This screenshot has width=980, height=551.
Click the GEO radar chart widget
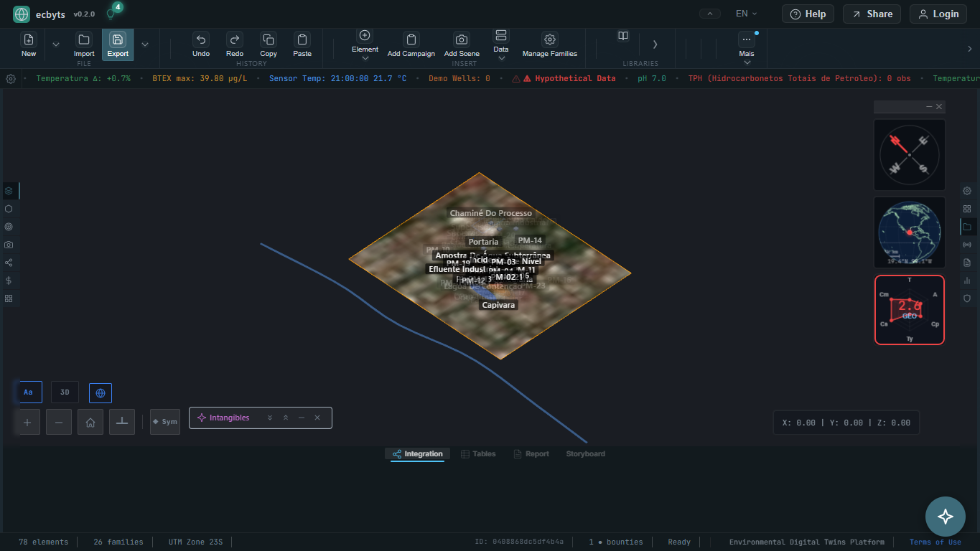pos(910,310)
